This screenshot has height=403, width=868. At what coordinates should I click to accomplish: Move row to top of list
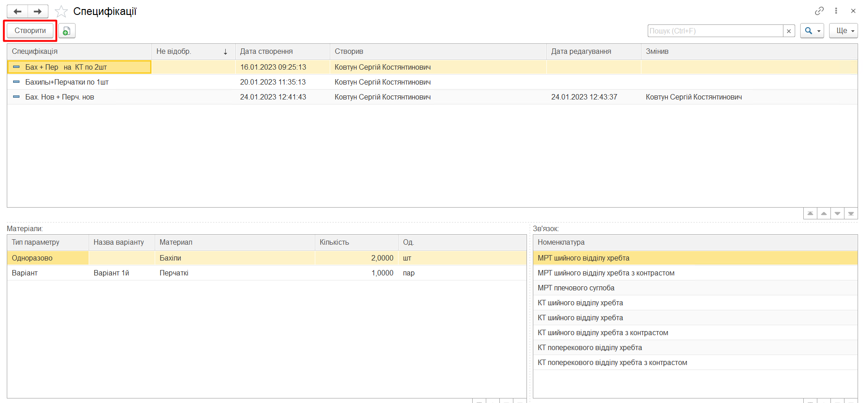(x=810, y=213)
